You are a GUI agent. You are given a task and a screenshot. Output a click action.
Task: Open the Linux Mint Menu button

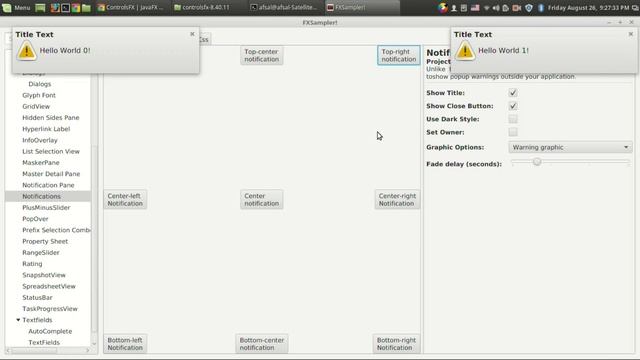17,7
